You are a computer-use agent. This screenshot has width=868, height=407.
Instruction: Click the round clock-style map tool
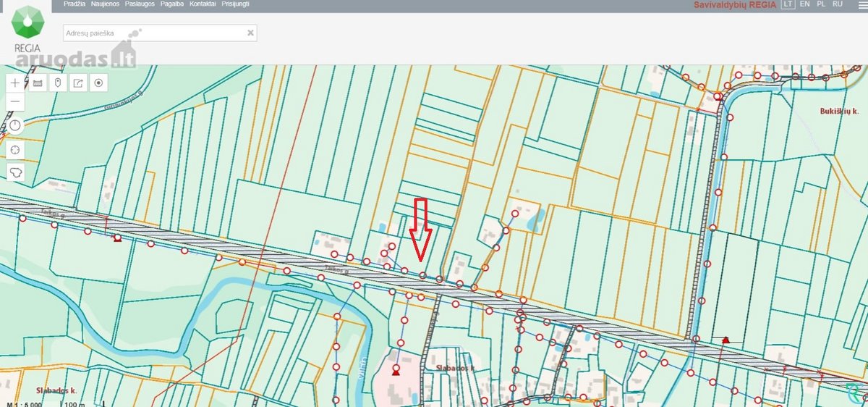[16, 126]
